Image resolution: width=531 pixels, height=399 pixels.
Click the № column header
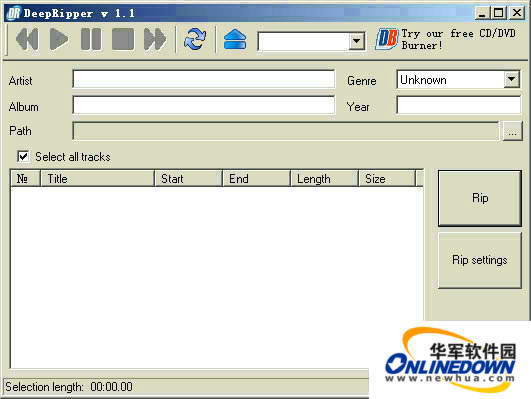[x=25, y=178]
